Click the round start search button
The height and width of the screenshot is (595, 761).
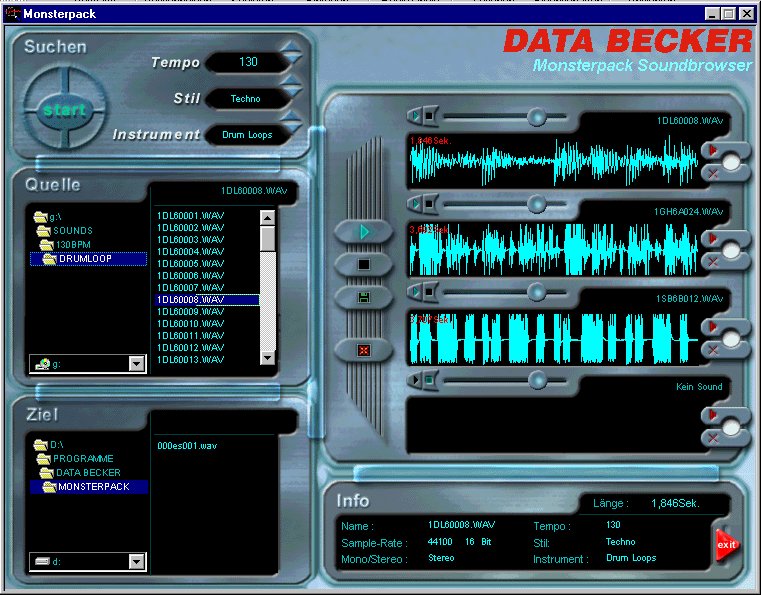tap(64, 110)
